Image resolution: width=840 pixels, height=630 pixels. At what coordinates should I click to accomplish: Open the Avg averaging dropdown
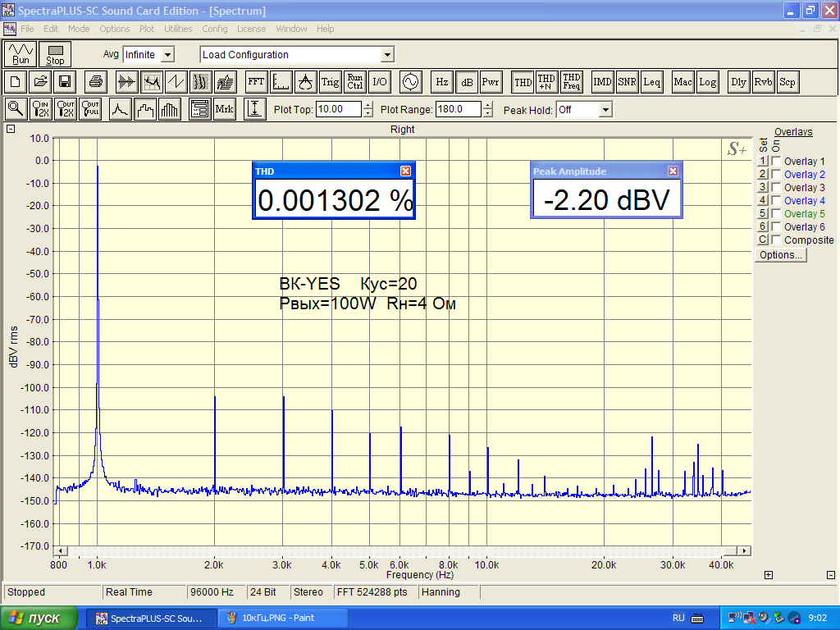[x=167, y=55]
